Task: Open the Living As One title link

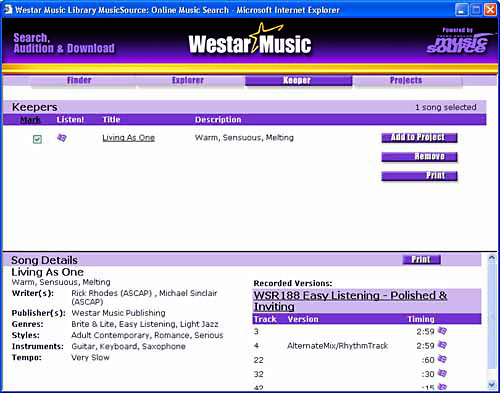Action: (128, 138)
